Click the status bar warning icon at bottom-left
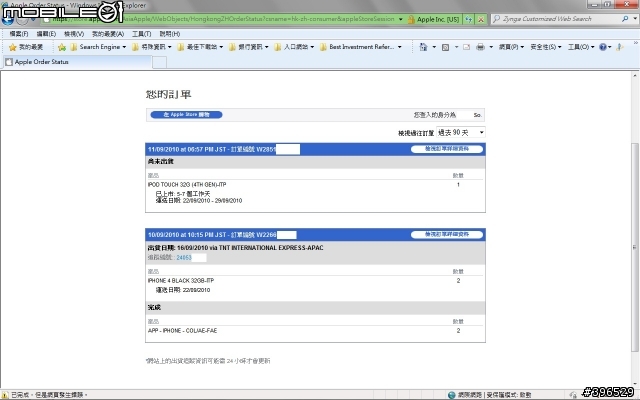 (x=5, y=395)
